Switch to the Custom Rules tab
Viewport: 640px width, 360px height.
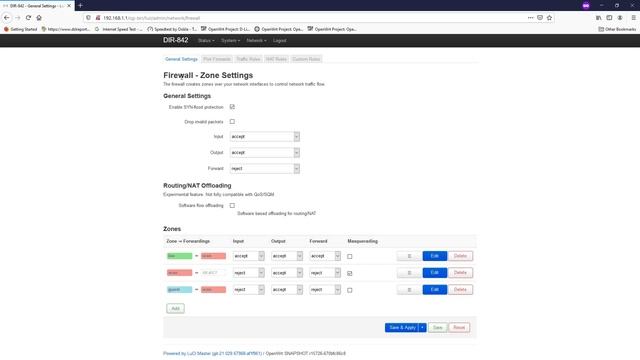306,59
